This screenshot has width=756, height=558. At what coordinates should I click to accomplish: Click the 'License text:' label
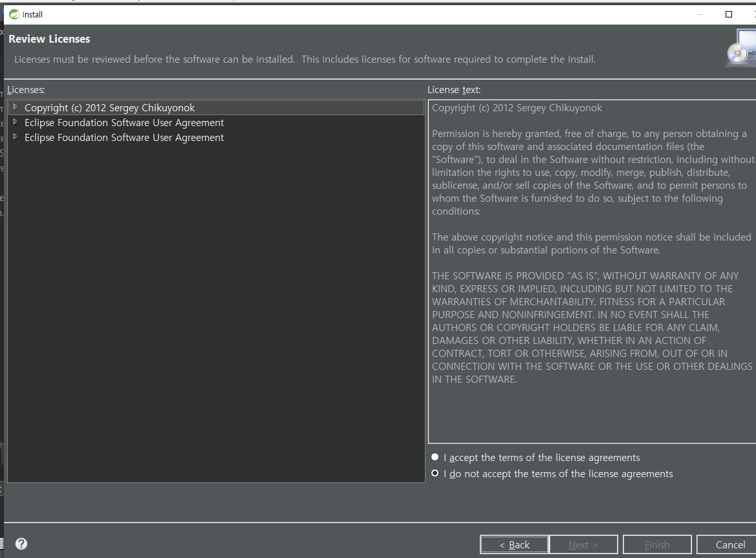454,90
